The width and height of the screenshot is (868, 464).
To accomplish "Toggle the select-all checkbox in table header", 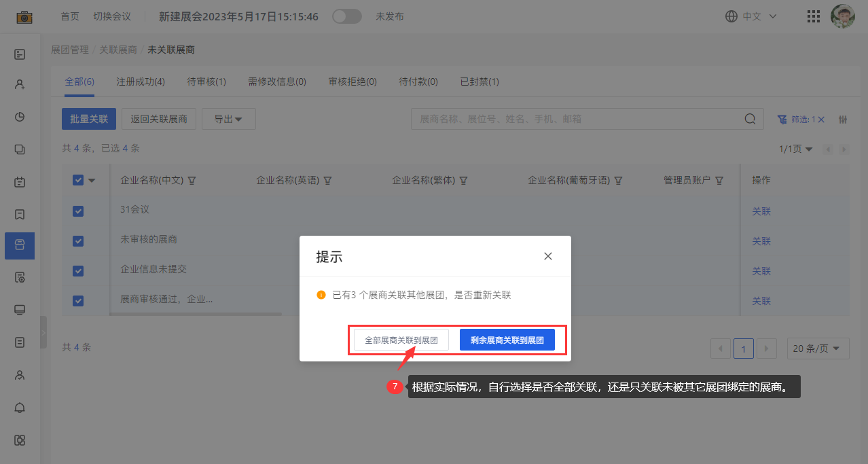I will [78, 180].
